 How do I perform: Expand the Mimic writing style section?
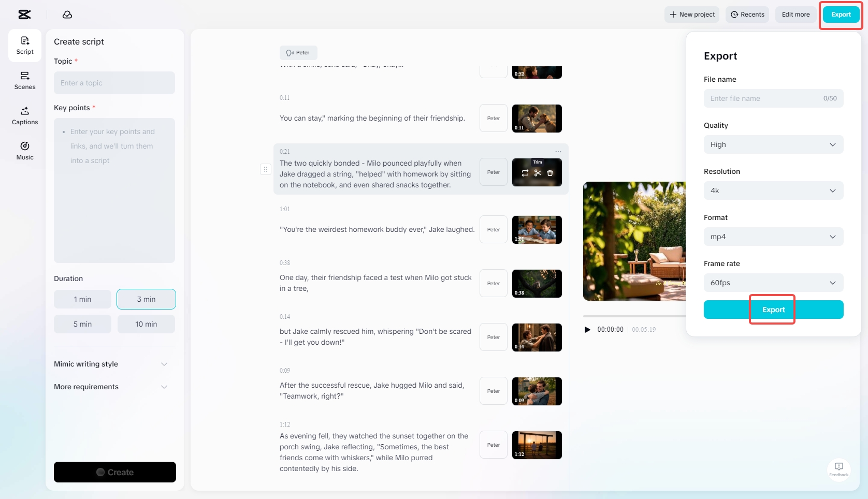(110, 364)
